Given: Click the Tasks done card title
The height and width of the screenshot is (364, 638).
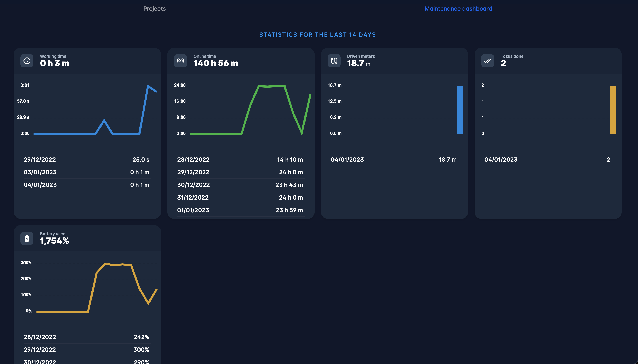Looking at the screenshot, I should [512, 56].
